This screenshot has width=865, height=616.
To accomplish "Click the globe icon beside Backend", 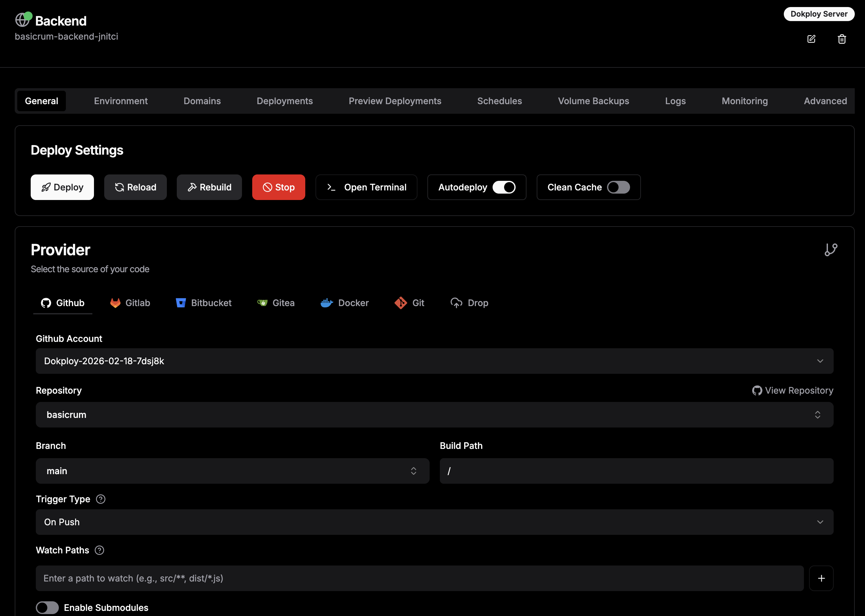I will 22,20.
